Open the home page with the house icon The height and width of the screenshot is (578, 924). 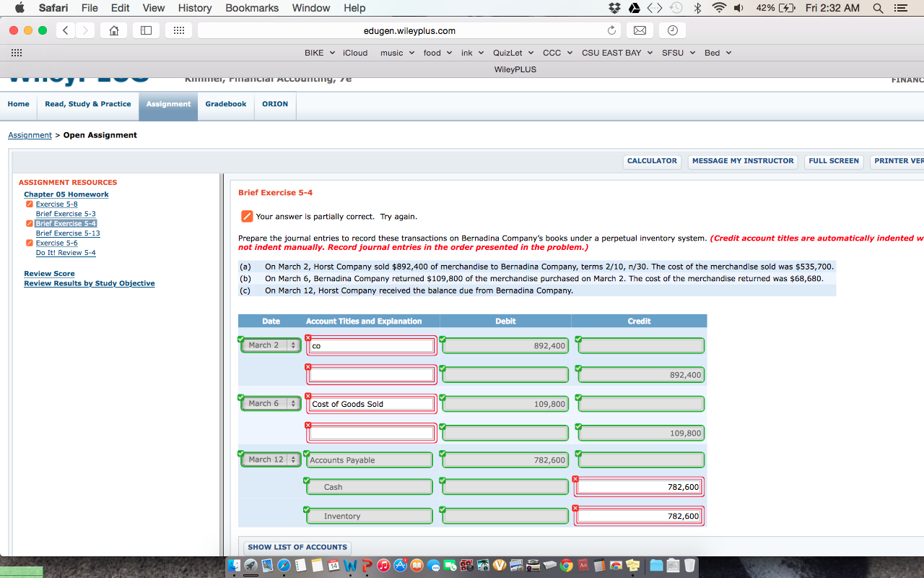click(113, 31)
